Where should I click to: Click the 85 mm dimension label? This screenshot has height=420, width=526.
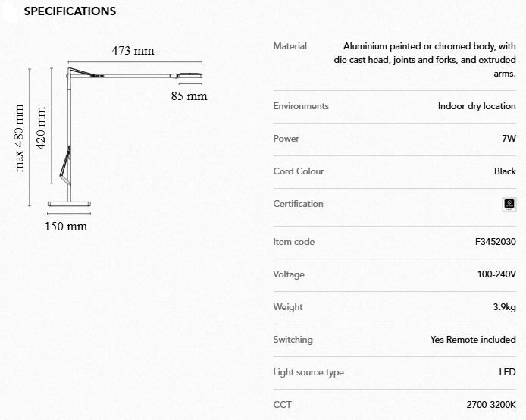(189, 96)
